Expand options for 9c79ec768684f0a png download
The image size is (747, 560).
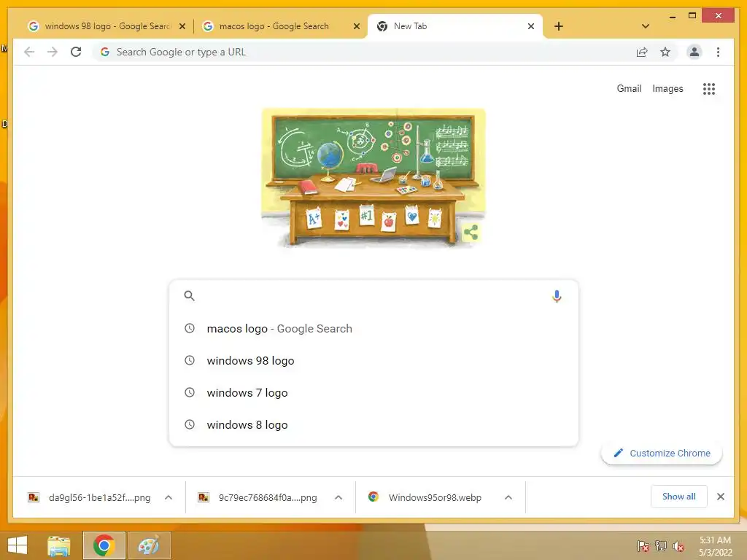pyautogui.click(x=338, y=497)
